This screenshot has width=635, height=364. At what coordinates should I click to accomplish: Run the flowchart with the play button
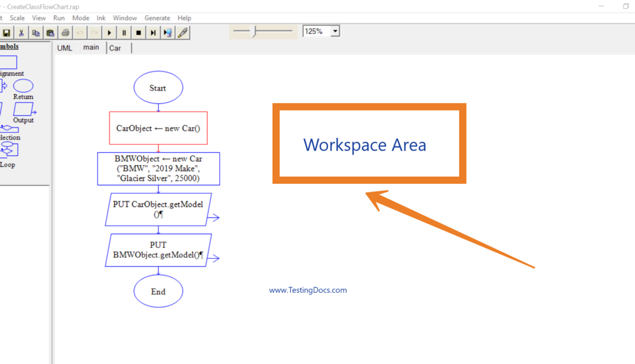tap(109, 33)
